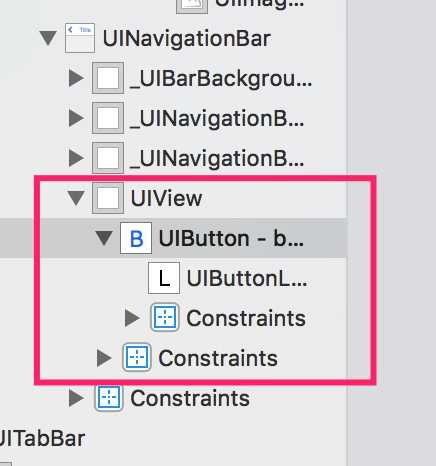The width and height of the screenshot is (436, 466).
Task: Click the blue B button icon
Action: 136,238
